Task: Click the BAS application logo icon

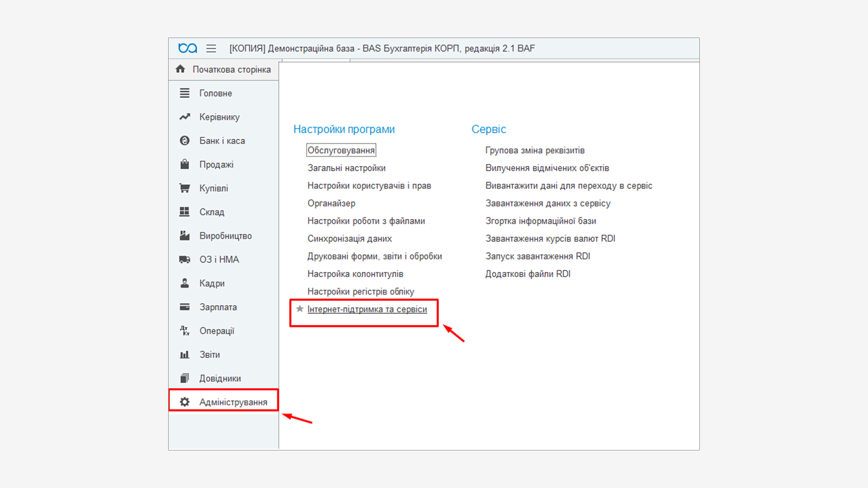Action: 187,48
